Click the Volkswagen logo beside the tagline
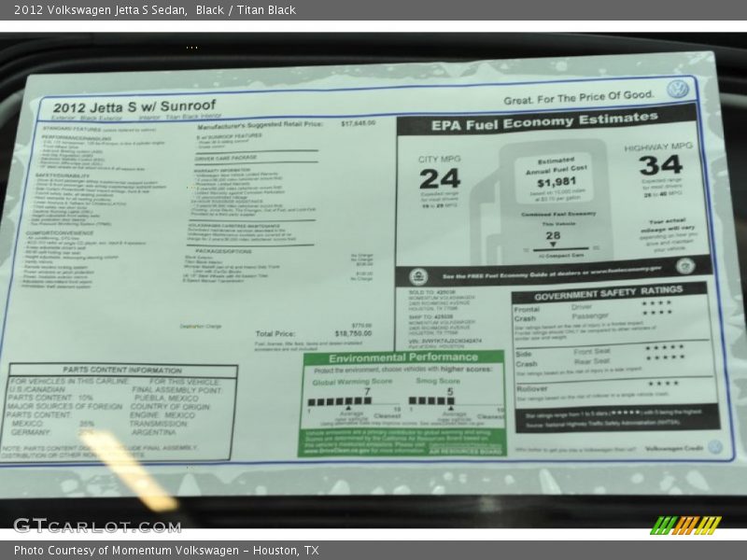This screenshot has width=747, height=560. [x=677, y=89]
